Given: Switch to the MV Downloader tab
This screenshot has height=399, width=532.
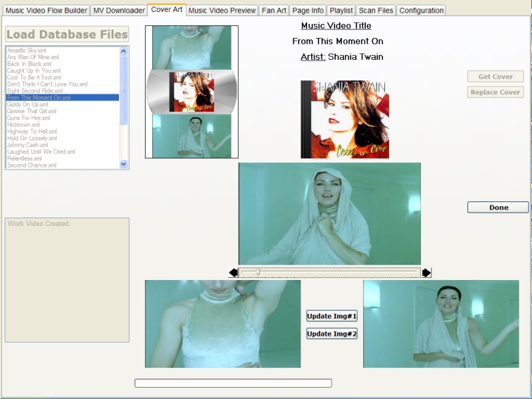Looking at the screenshot, I should [x=118, y=11].
